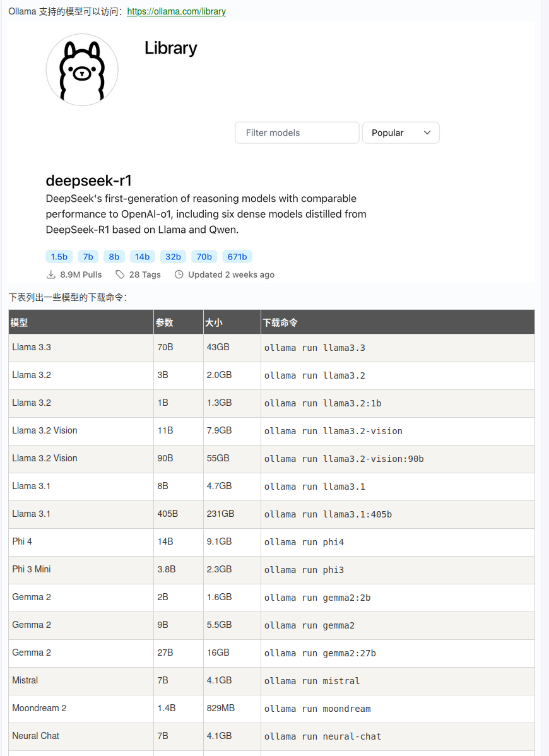549x756 pixels.
Task: Open the ollama.com/library link
Action: tap(177, 11)
